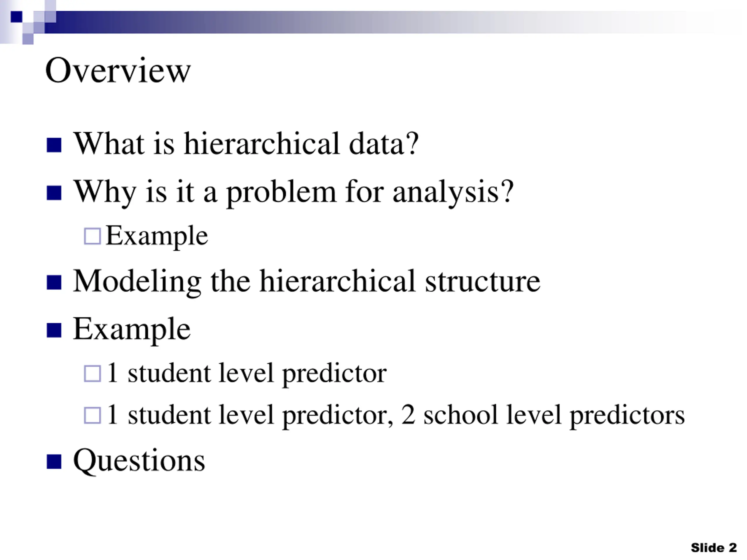The image size is (747, 560).
Task: Click the dark navy square in the top-left decoration
Action: (16, 17)
